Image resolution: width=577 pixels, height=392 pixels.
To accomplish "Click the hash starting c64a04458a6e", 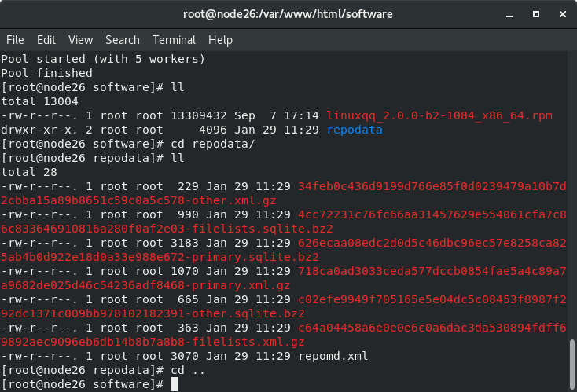I will click(432, 328).
